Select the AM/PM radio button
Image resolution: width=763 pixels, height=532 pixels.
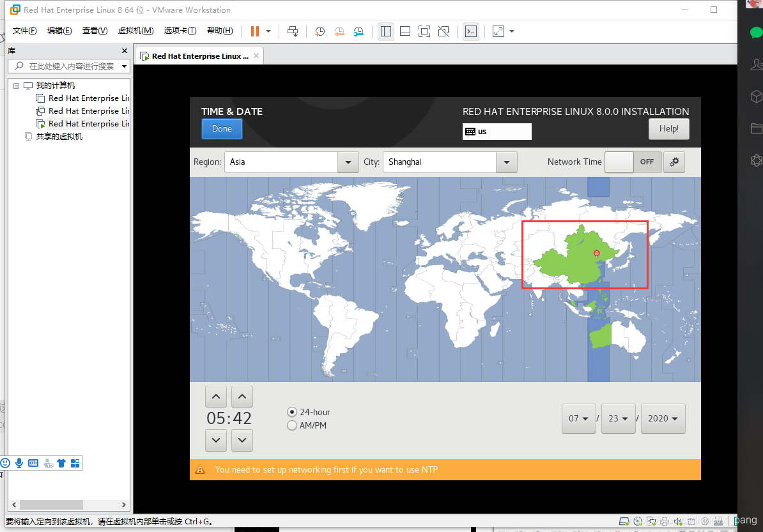[292, 425]
